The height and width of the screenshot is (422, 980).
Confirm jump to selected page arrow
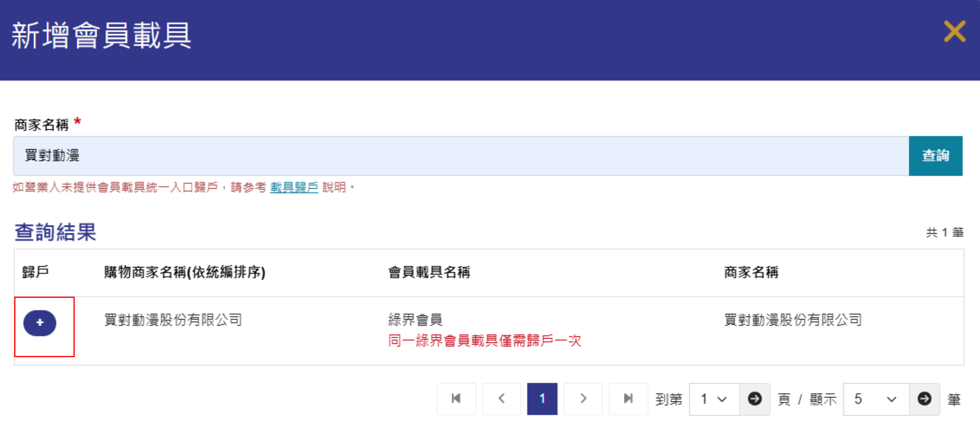click(x=755, y=399)
